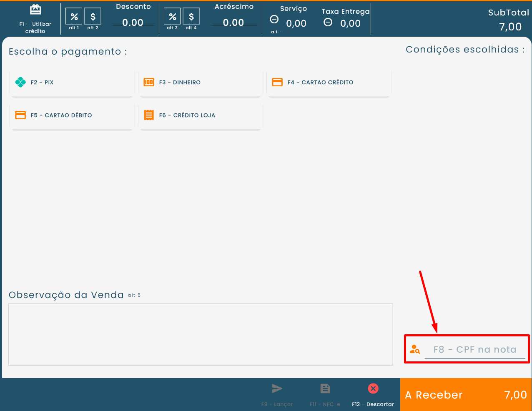Select dollar surcharge icon alt 4
This screenshot has height=411, width=532.
click(x=191, y=17)
